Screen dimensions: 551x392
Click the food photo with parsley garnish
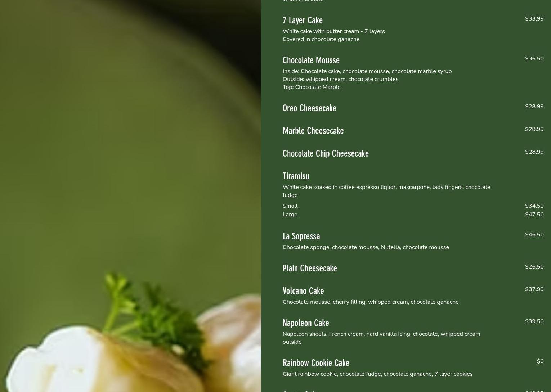click(x=130, y=196)
